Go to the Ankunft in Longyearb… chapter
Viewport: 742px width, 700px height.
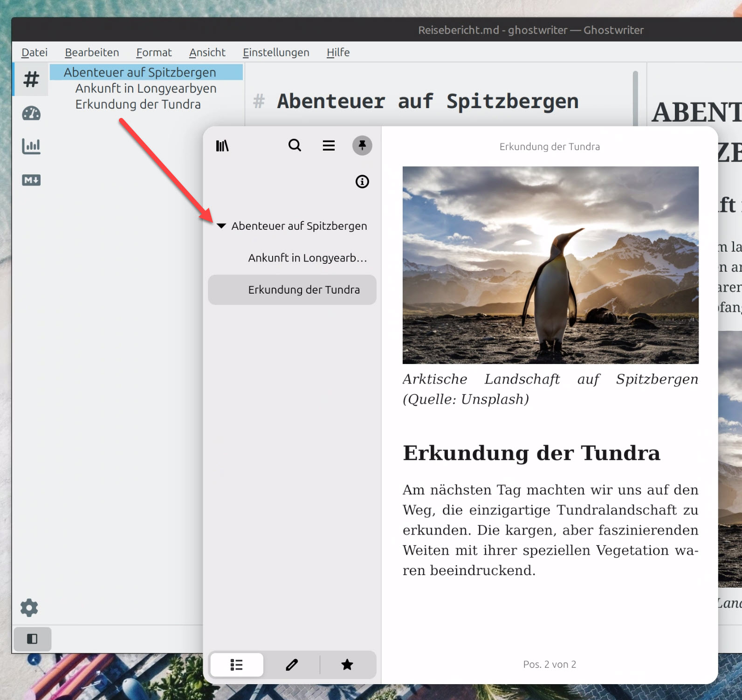tap(307, 258)
